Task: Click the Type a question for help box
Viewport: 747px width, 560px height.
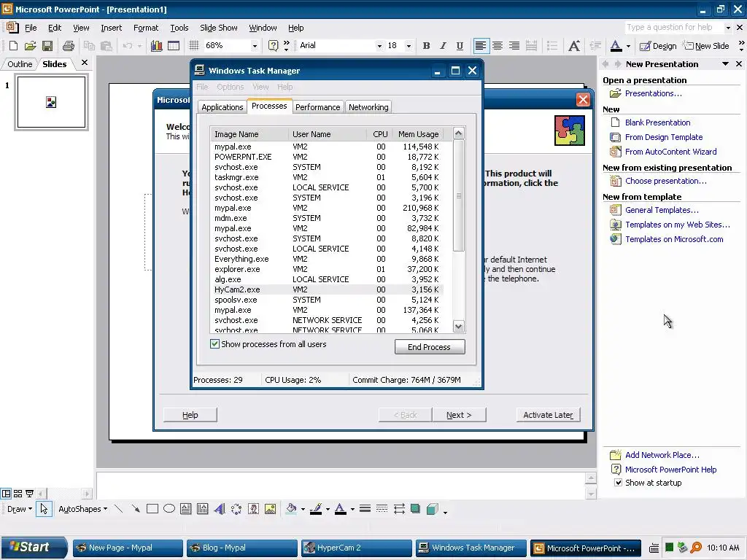Action: coord(675,27)
